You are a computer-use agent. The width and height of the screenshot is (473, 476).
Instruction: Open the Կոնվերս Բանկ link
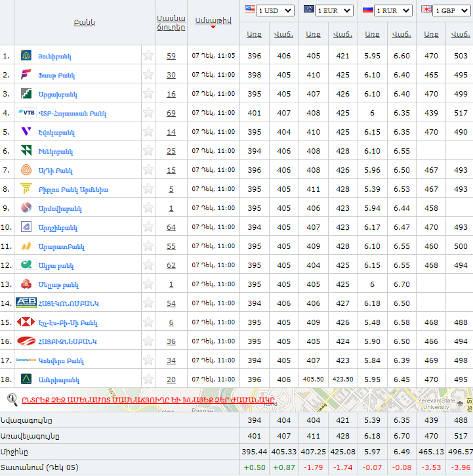point(61,360)
